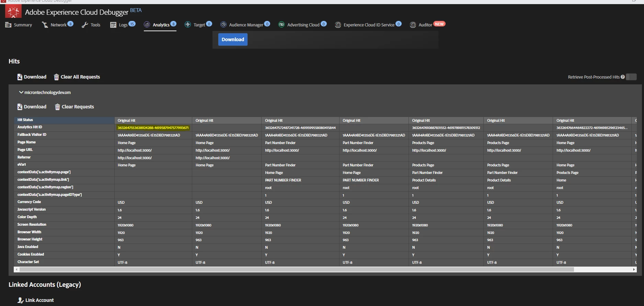Image resolution: width=644 pixels, height=306 pixels.
Task: Click the eVar1 row label
Action: pos(22,164)
